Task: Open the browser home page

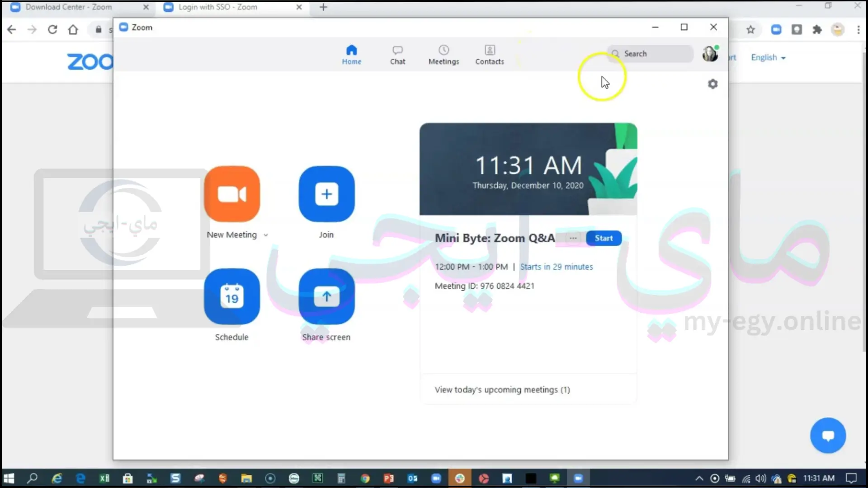Action: [73, 30]
